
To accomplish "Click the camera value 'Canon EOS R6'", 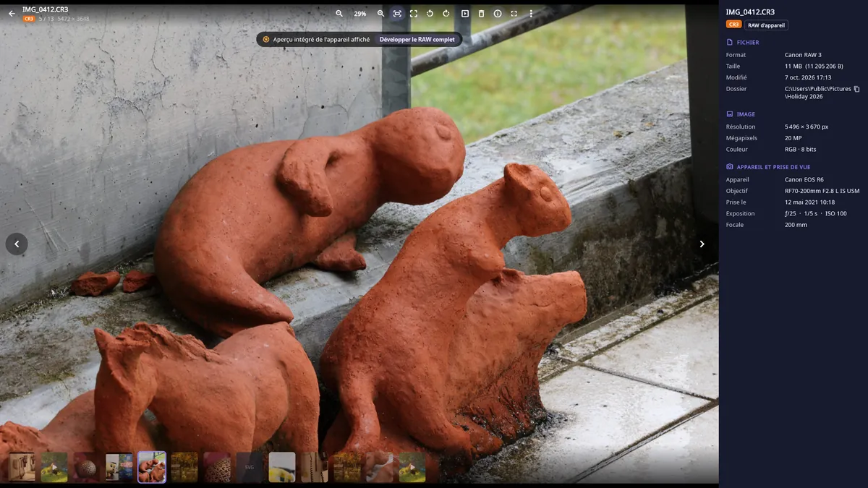I will 804,179.
